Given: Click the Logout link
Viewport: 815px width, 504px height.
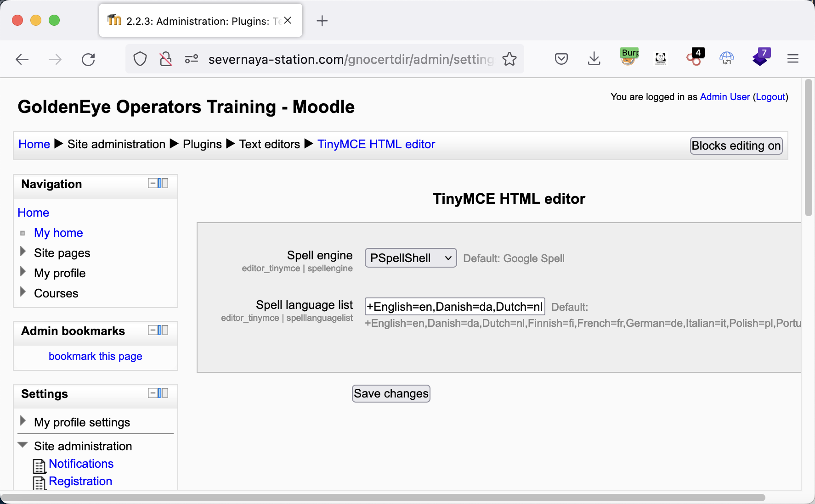Looking at the screenshot, I should click(770, 97).
